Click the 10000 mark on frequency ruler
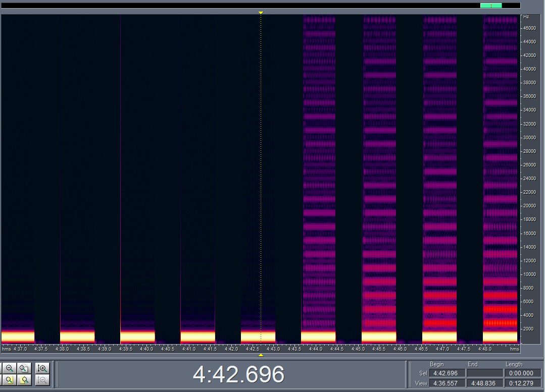Image resolution: width=545 pixels, height=392 pixels. [529, 274]
